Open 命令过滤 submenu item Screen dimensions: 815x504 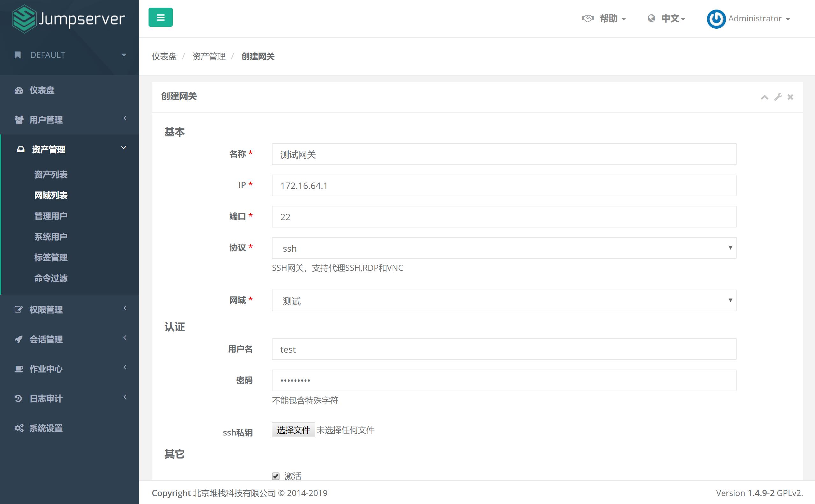[51, 278]
